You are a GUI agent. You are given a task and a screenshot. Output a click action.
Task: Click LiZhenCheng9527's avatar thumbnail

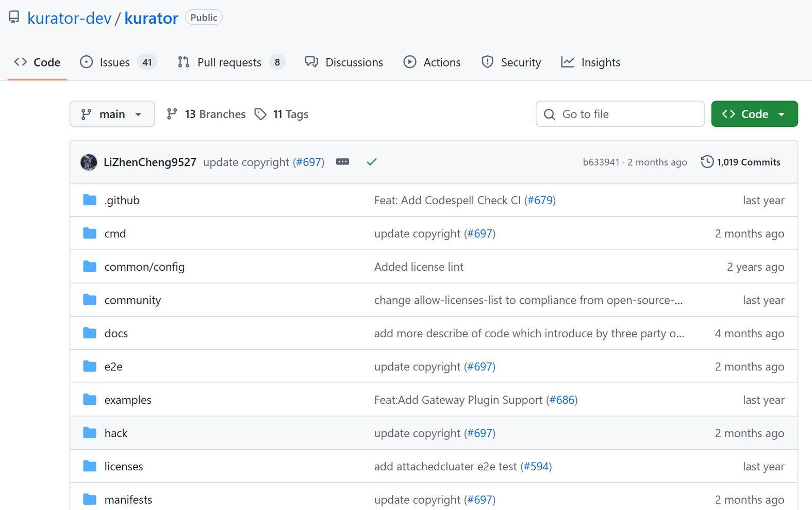pos(89,162)
